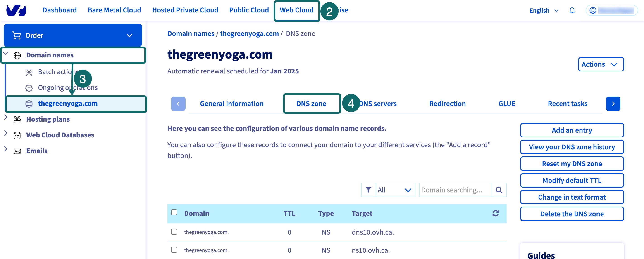Switch to General information tab
The image size is (644, 259).
232,104
